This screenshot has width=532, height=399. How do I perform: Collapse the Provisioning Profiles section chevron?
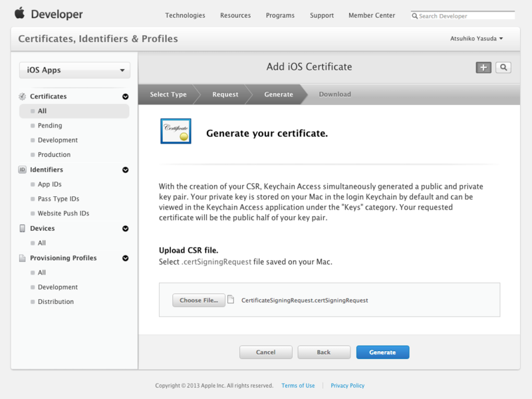click(x=126, y=258)
